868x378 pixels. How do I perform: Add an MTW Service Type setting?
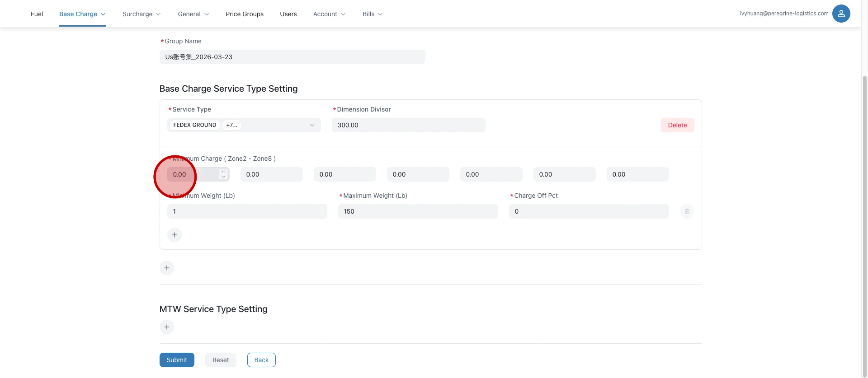tap(167, 327)
